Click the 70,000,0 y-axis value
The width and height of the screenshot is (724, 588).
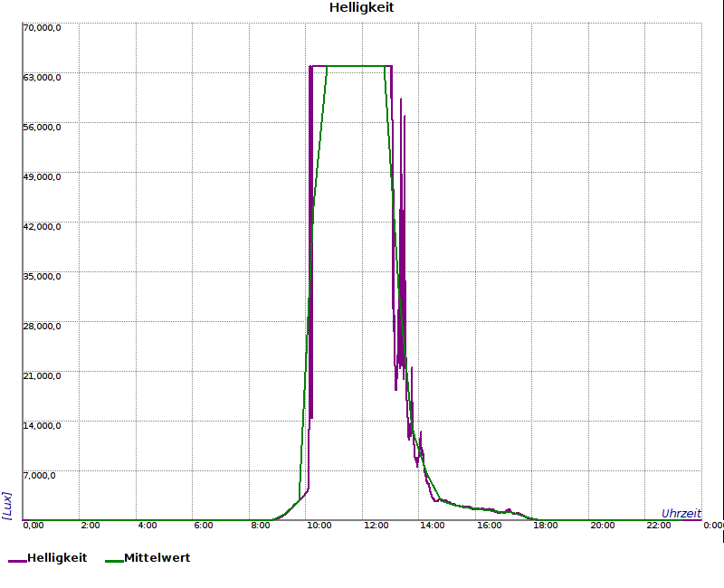[42, 28]
